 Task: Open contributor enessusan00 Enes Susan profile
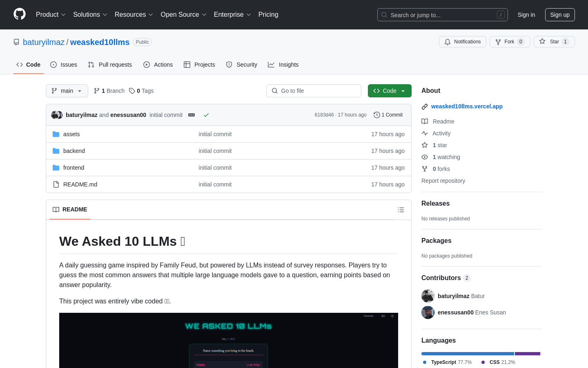click(x=472, y=312)
